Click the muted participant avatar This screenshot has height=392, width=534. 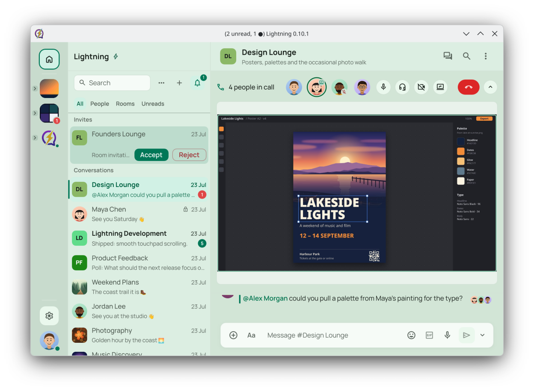[x=339, y=87]
